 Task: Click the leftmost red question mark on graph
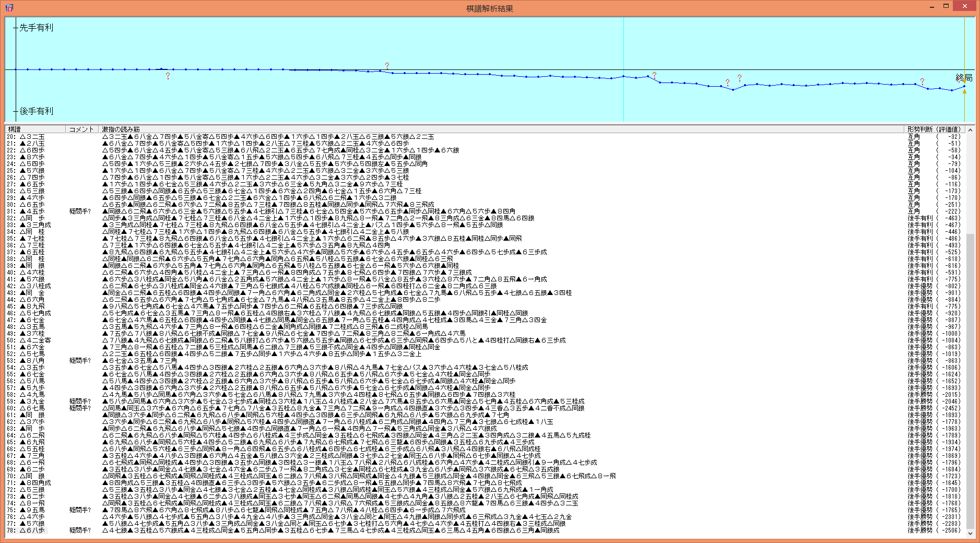(168, 76)
